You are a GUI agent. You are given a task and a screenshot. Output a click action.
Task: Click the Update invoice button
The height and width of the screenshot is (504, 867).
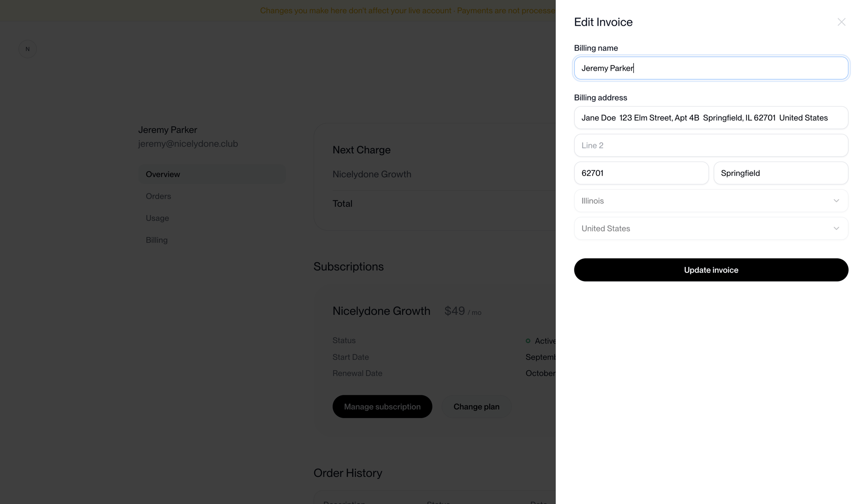pos(711,270)
